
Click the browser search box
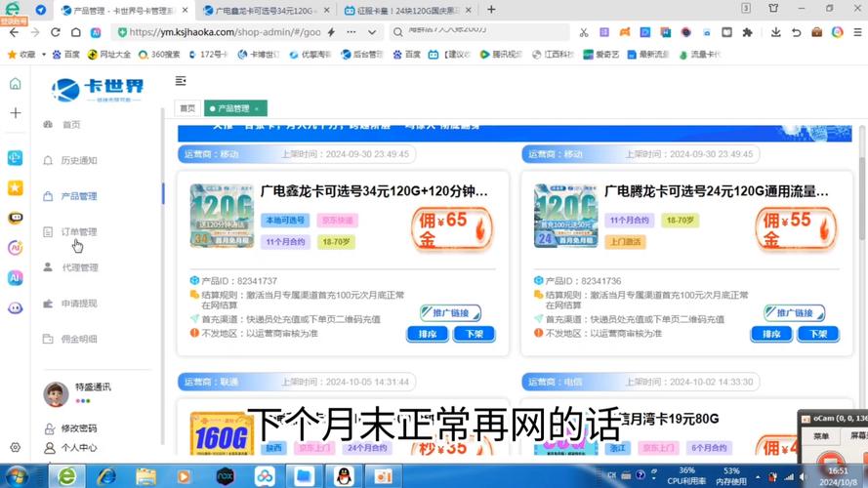pos(478,32)
